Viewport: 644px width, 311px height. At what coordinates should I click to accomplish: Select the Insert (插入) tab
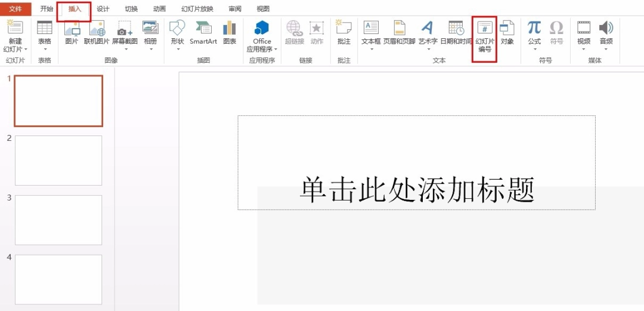click(75, 9)
